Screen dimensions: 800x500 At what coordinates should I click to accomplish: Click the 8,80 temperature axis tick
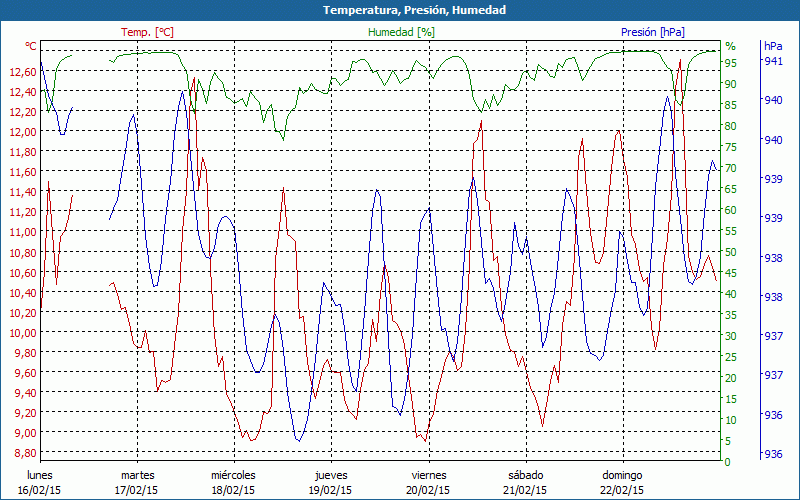coord(21,453)
